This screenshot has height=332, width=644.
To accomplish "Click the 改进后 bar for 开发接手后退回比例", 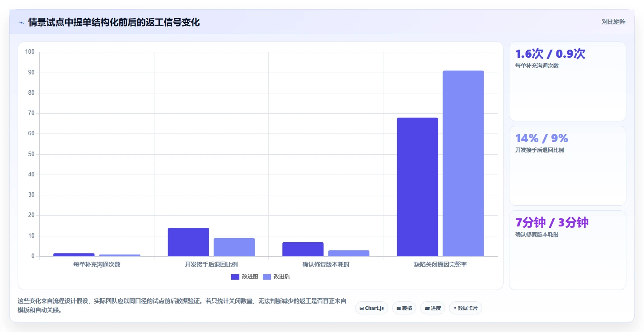I will (234, 247).
